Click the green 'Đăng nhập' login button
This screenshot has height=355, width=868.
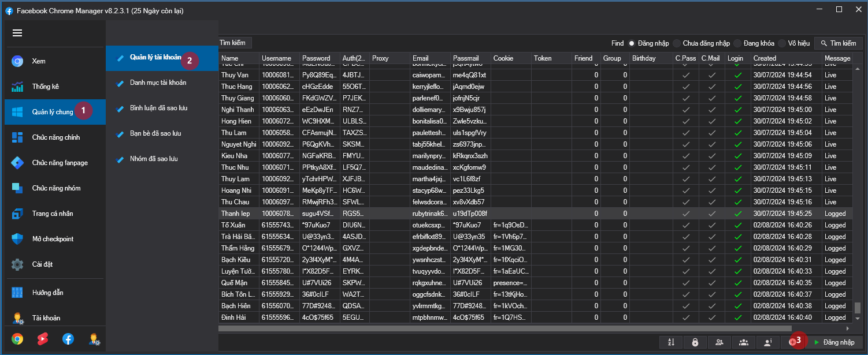pyautogui.click(x=834, y=342)
